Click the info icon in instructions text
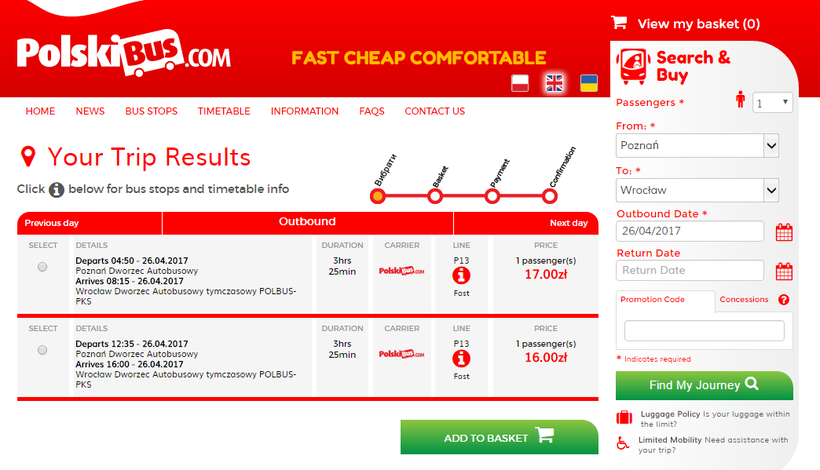The height and width of the screenshot is (470, 820). pos(56,190)
